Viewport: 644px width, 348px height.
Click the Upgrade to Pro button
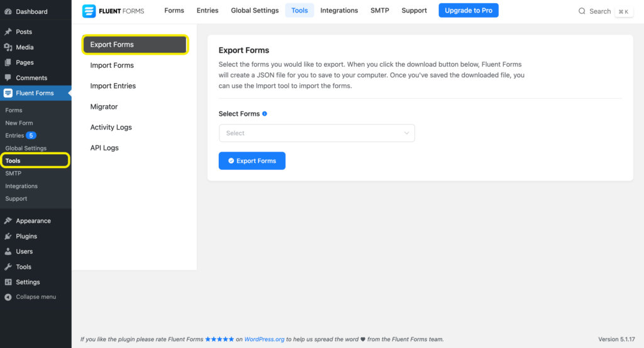(x=468, y=11)
